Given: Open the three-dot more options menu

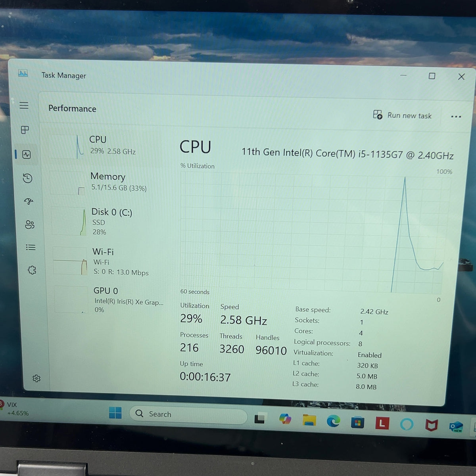Looking at the screenshot, I should pyautogui.click(x=456, y=117).
